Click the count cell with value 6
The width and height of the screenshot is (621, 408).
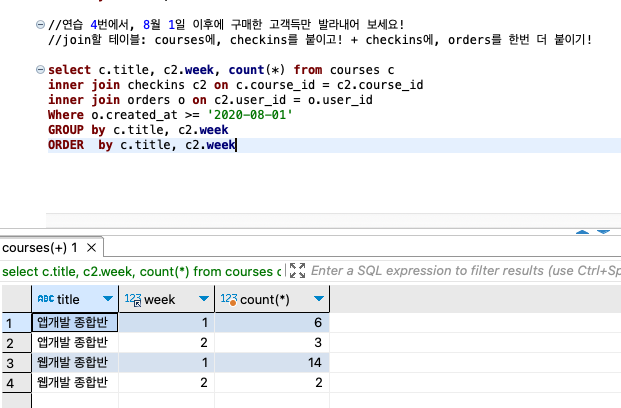pos(272,322)
